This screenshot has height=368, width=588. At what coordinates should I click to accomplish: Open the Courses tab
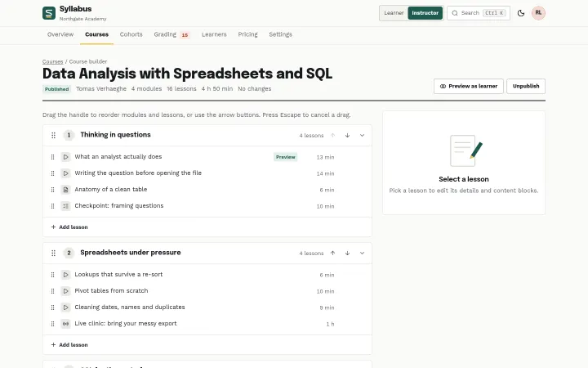(96, 34)
